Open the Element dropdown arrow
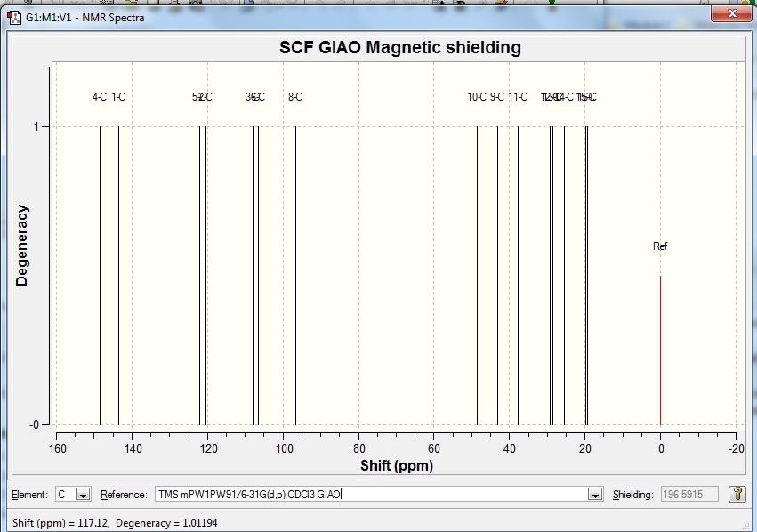The width and height of the screenshot is (757, 532). 83,495
